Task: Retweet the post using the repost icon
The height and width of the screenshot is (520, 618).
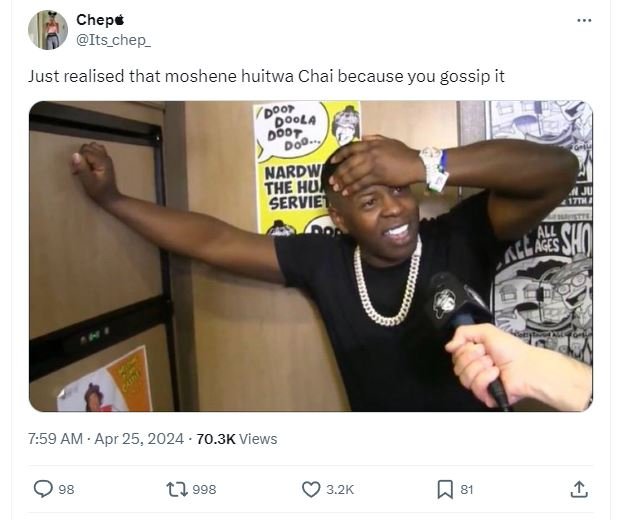Action: [x=177, y=489]
